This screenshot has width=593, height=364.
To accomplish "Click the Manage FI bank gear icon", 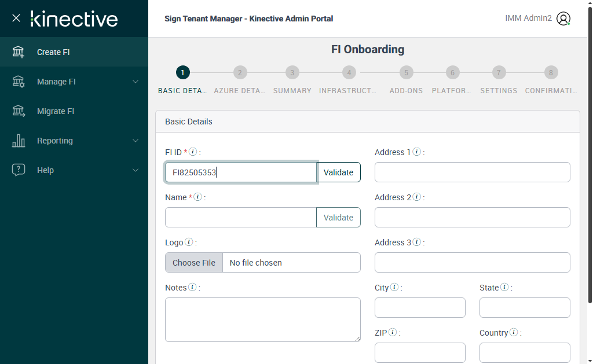I will click(x=18, y=82).
